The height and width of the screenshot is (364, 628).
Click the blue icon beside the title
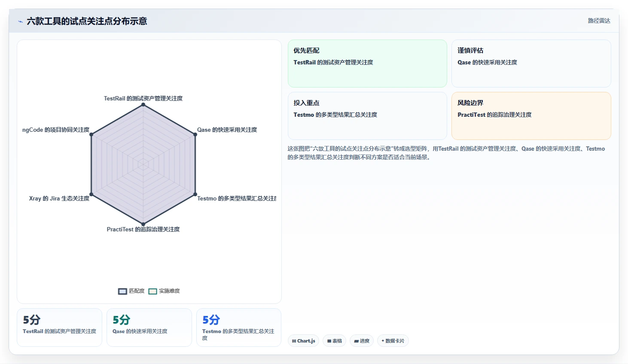tap(20, 21)
